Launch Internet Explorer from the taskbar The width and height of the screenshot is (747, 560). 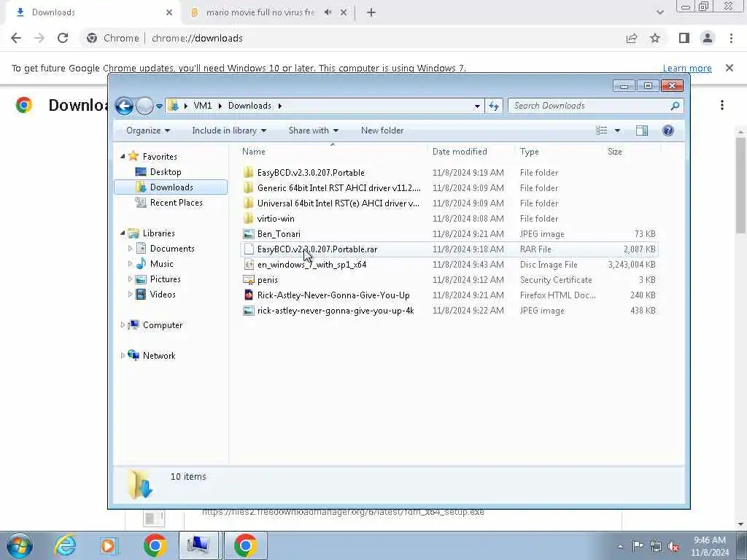tap(64, 545)
